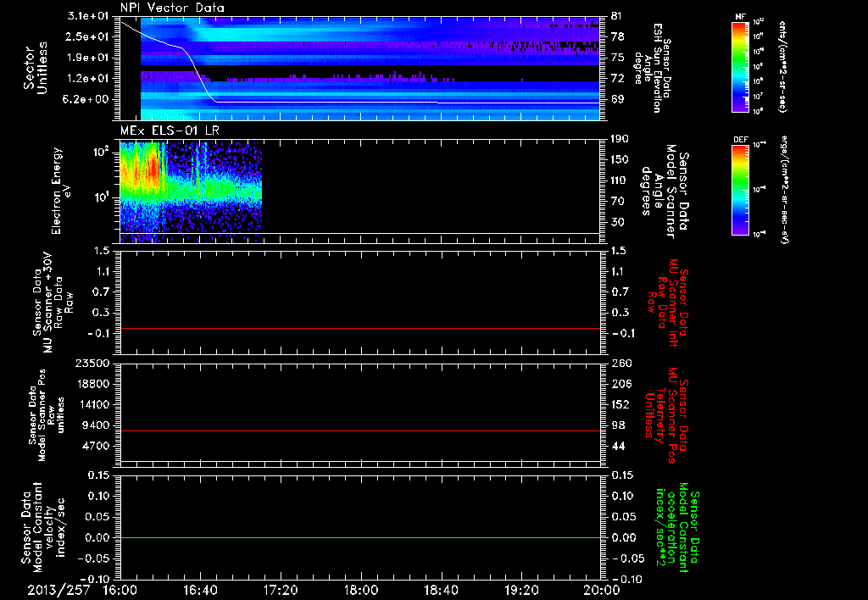Image resolution: width=868 pixels, height=600 pixels.
Task: Click the "Electron Energy eV" axis label
Action: 61,191
